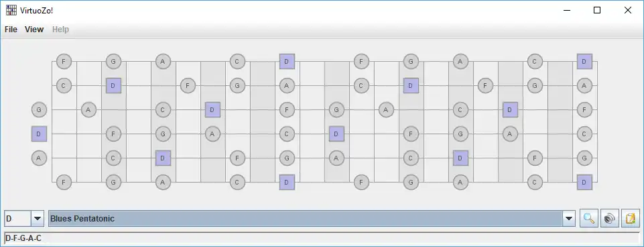Click the speaker icon to play the scale
644x247 pixels.
tap(610, 218)
